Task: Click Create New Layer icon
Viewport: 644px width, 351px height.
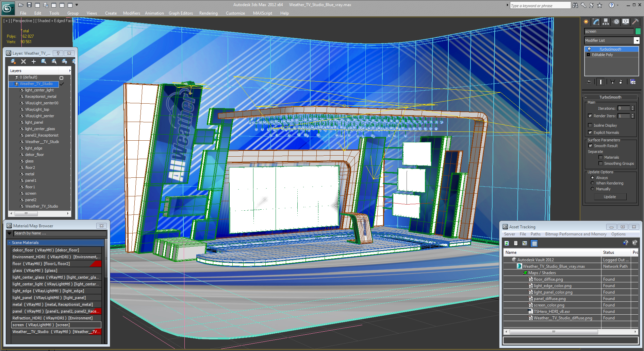Action: coord(13,62)
